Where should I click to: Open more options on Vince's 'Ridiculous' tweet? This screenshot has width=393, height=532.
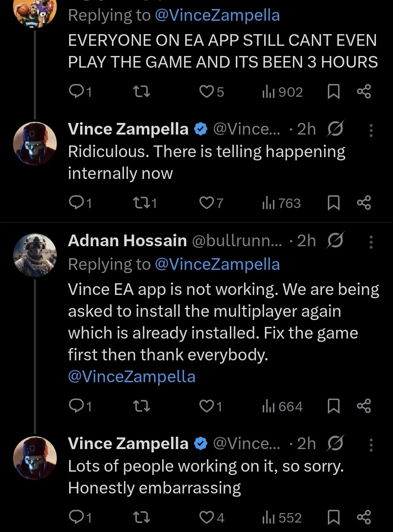point(371,130)
